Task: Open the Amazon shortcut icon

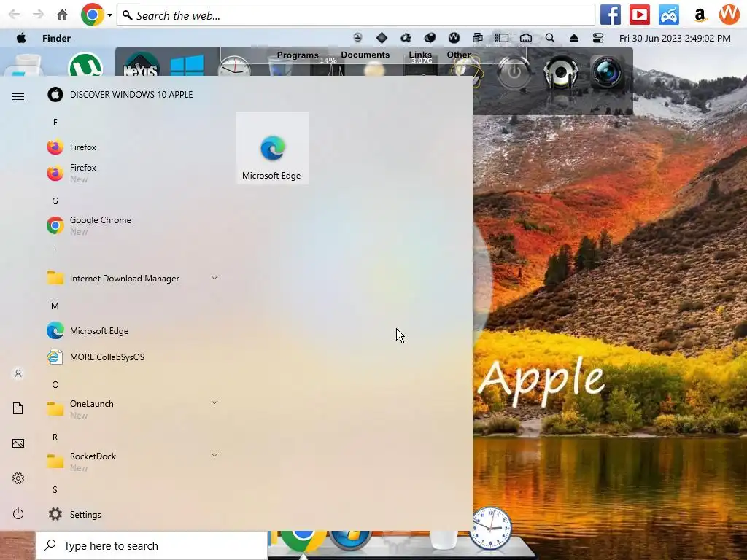Action: (700, 15)
